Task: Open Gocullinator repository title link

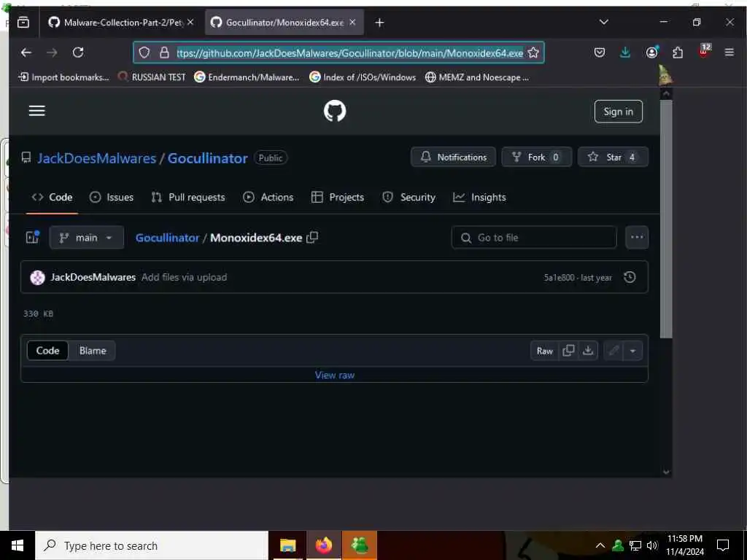Action: pyautogui.click(x=207, y=158)
